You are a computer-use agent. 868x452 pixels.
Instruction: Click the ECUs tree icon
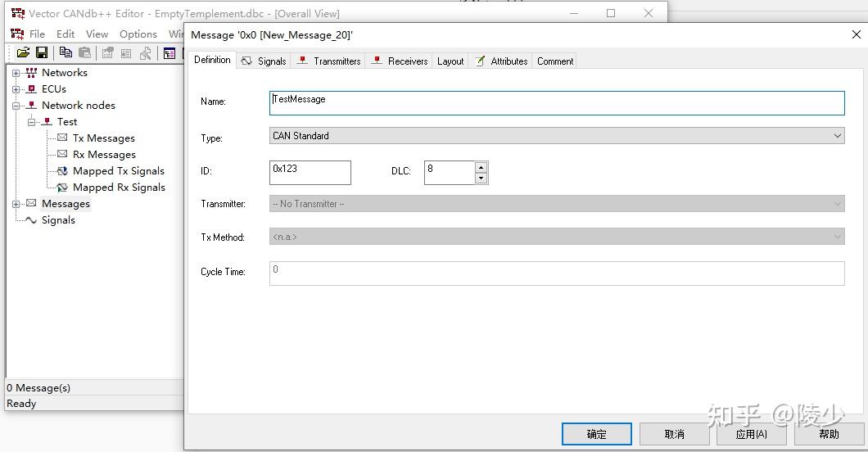coord(31,89)
